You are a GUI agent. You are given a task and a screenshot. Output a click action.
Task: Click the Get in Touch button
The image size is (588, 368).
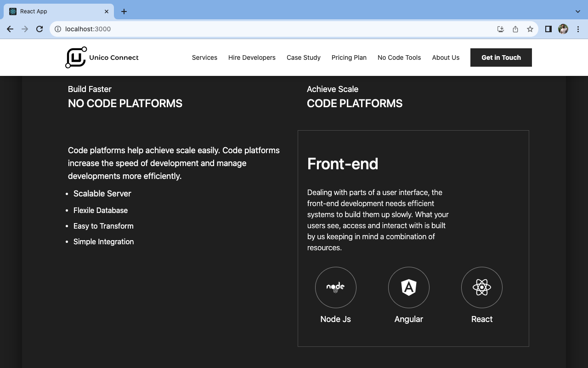click(x=501, y=57)
